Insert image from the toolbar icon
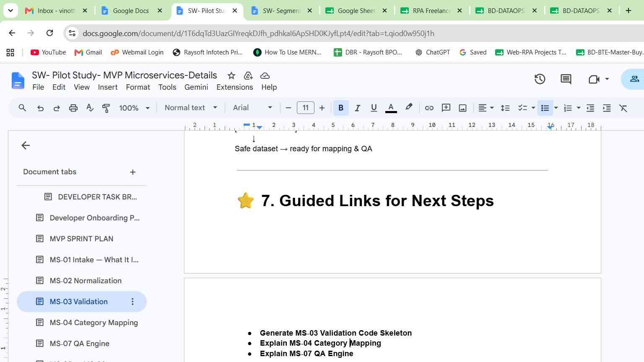The image size is (644, 362). 462,108
